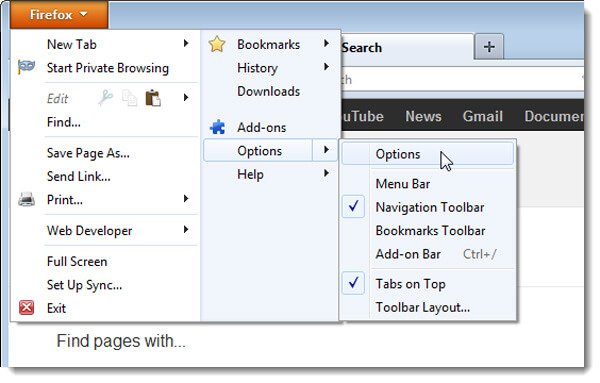This screenshot has height=383, width=600.
Task: Click the red X Exit icon
Action: click(26, 308)
